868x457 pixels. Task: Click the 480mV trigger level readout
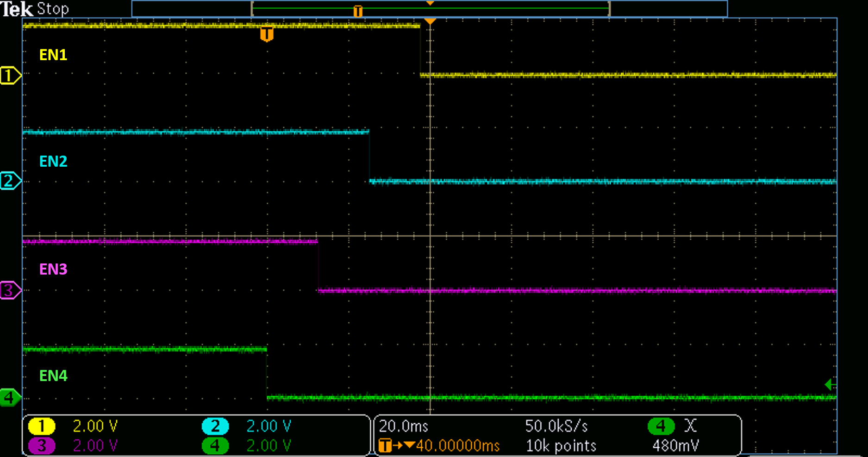675,445
